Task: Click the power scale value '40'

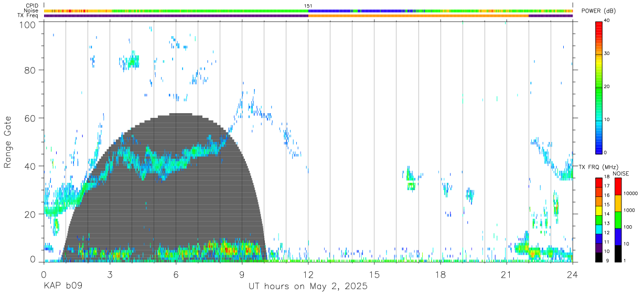Action: (607, 21)
